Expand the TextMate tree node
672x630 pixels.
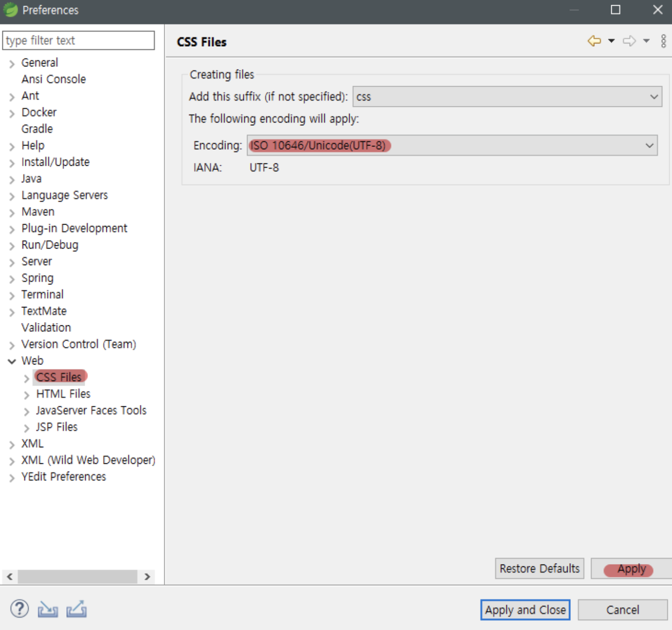12,312
